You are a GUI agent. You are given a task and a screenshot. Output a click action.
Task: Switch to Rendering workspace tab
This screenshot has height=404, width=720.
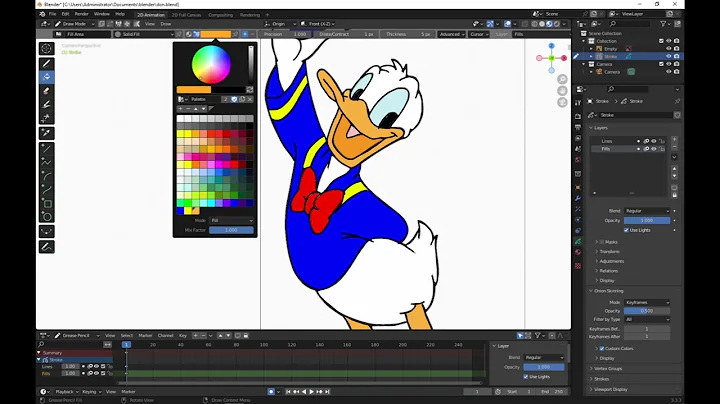coord(249,15)
